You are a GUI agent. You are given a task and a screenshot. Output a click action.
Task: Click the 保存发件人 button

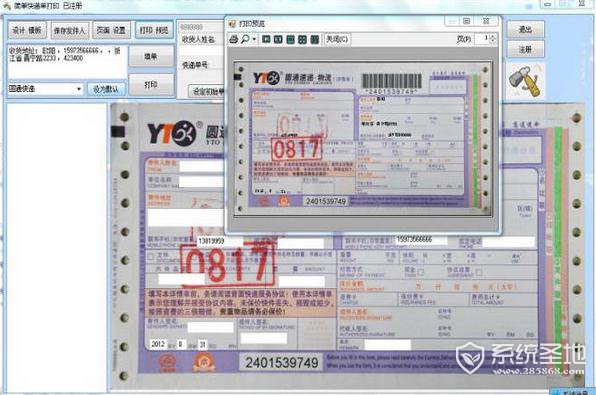pos(70,30)
